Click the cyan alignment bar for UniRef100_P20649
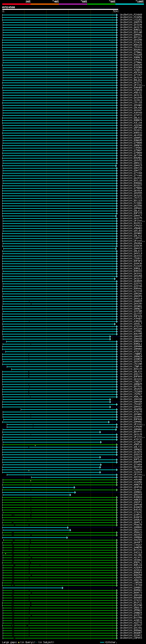Screen dimensions: 146x644 (x=60, y=15)
